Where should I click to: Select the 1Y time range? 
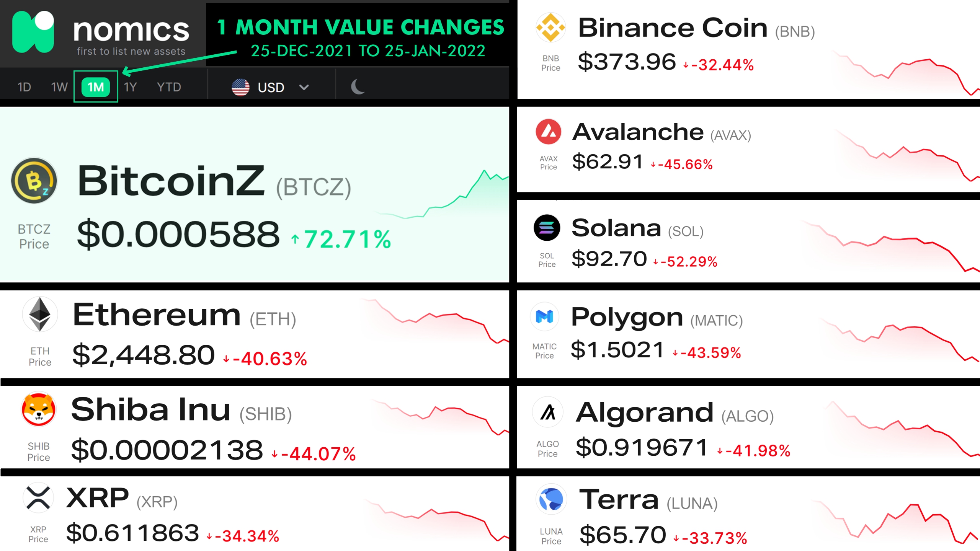[x=130, y=87]
